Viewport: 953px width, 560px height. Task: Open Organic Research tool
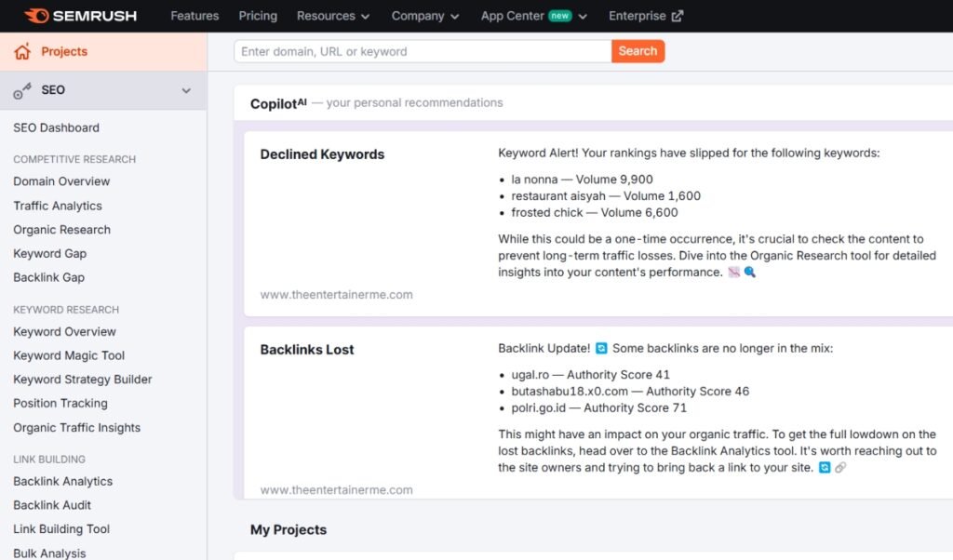pyautogui.click(x=62, y=230)
